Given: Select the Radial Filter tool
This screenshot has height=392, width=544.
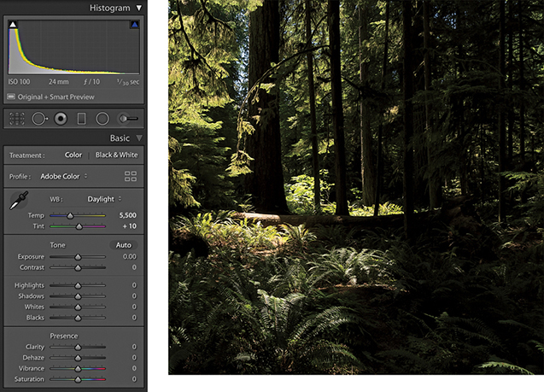Looking at the screenshot, I should [102, 120].
